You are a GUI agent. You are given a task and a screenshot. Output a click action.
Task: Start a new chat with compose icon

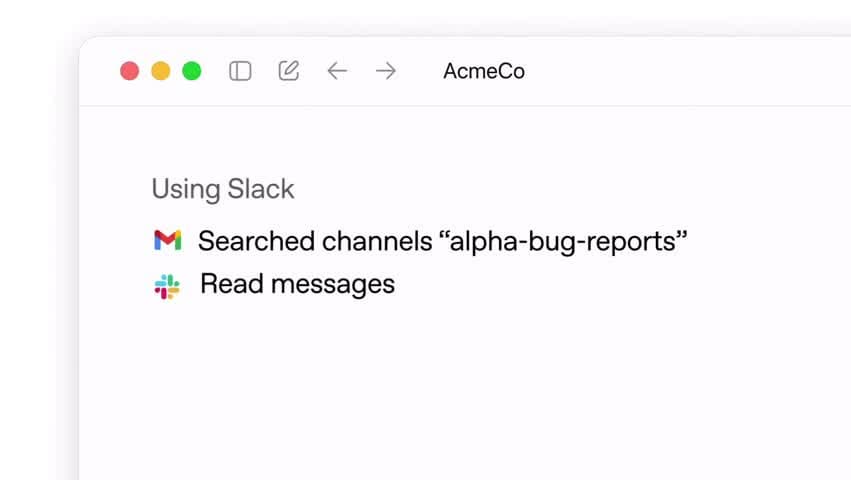click(x=289, y=71)
